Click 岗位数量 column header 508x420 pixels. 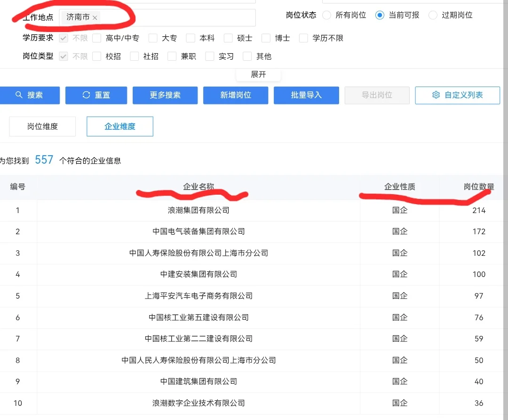coord(479,187)
